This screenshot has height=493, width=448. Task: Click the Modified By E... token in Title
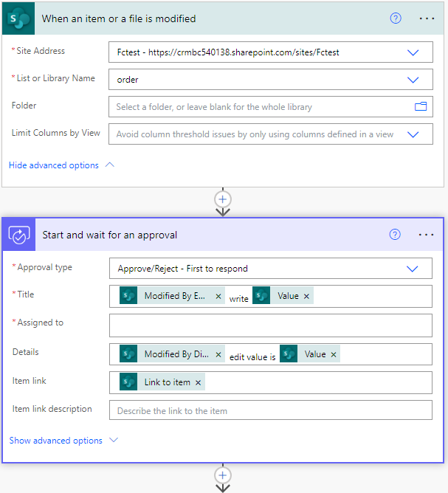(x=172, y=295)
